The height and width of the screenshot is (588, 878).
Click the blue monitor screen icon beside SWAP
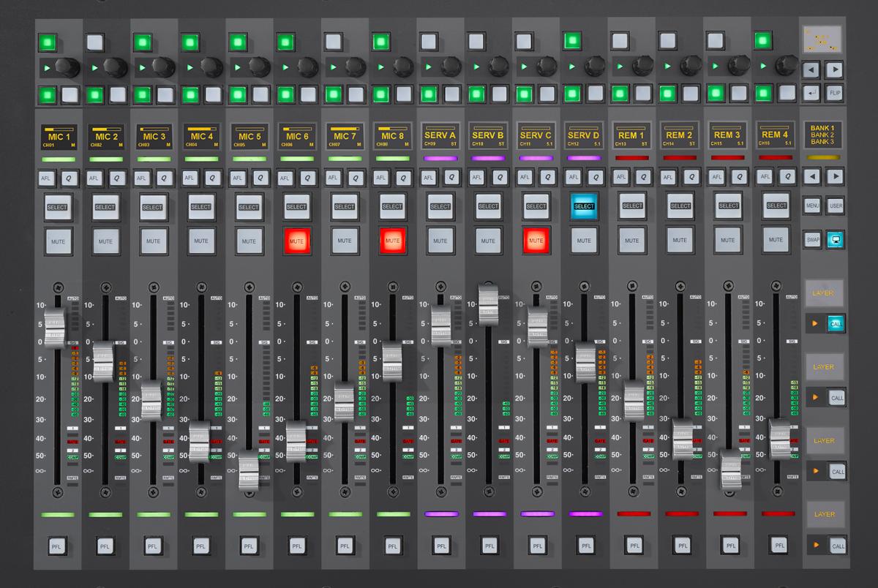834,239
